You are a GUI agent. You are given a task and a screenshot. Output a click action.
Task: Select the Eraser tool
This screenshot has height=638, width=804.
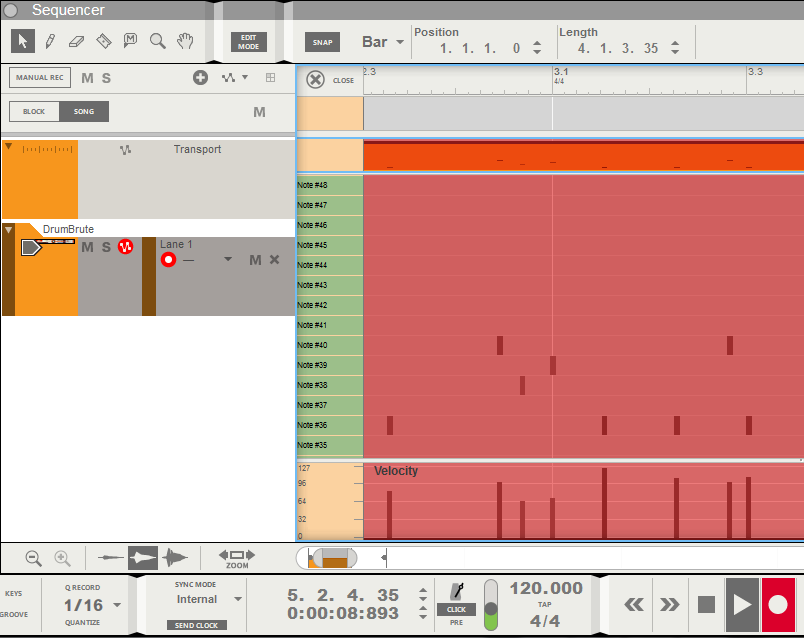[x=76, y=42]
